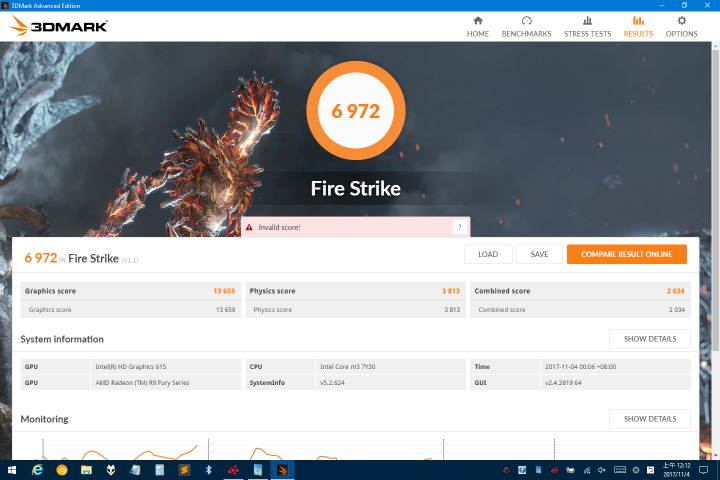Open the notepad app in taskbar
The image size is (720, 480).
tap(135, 470)
